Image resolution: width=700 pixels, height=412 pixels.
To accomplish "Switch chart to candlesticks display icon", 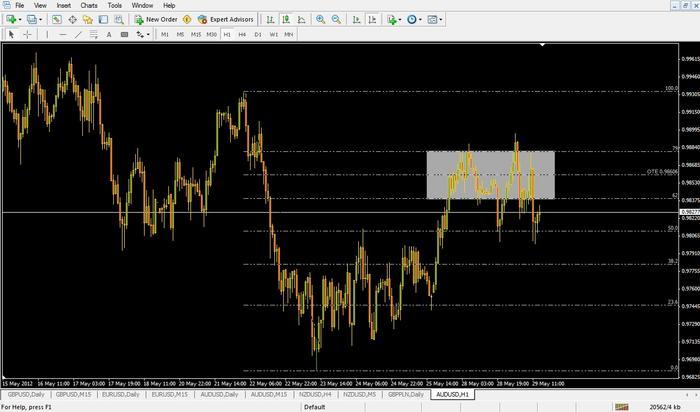I will click(x=286, y=19).
